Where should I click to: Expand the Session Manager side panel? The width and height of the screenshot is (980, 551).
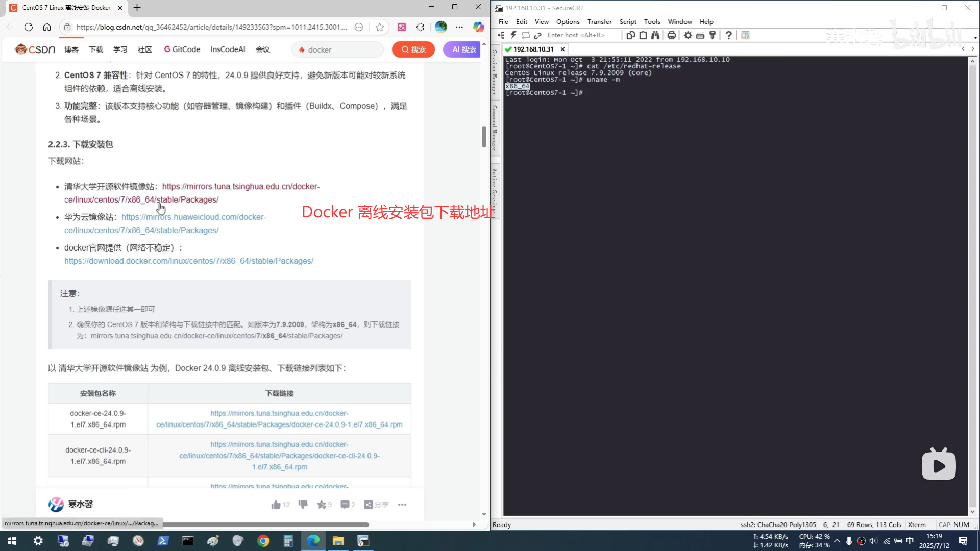coord(494,72)
